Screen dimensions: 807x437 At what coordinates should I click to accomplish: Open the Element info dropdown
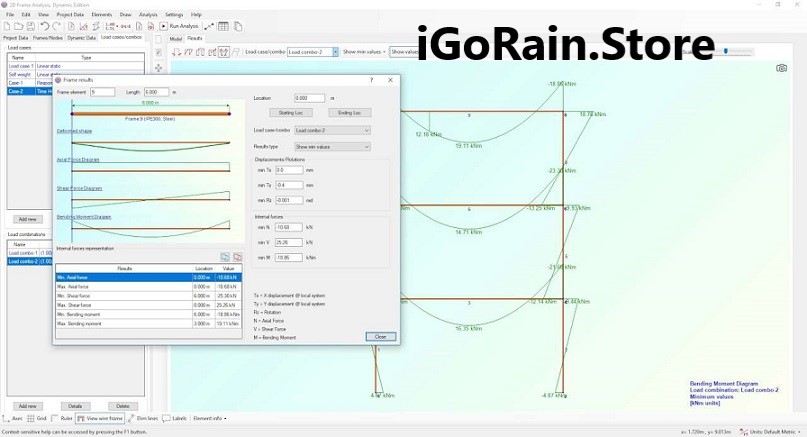click(x=209, y=418)
